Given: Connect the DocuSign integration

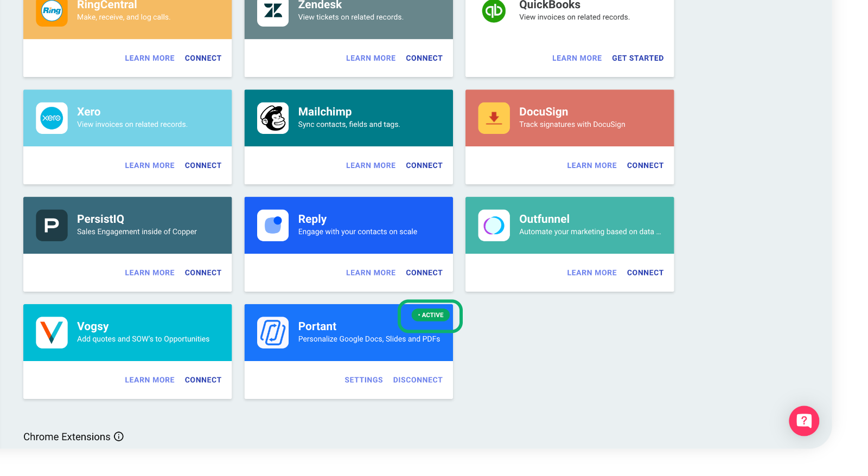Looking at the screenshot, I should (x=645, y=165).
